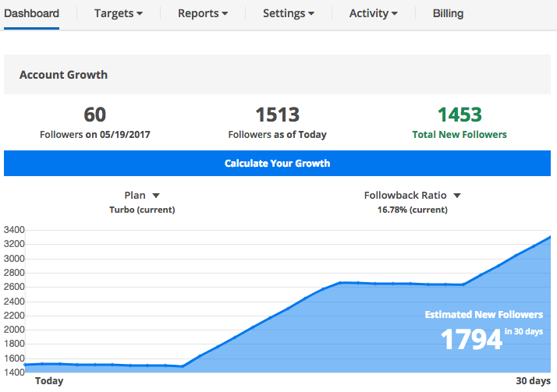Click the 30 days chart axis label
Viewport: 557px width, 392px height.
pos(534,381)
